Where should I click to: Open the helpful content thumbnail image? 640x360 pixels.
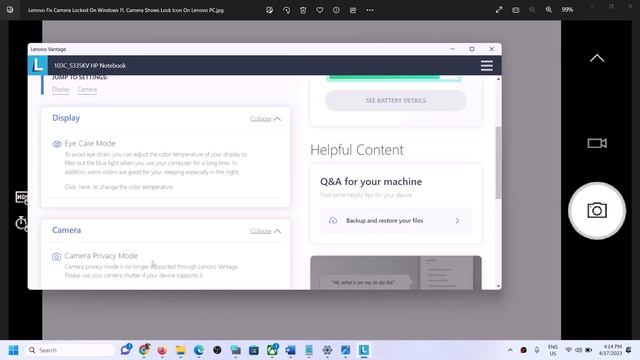[396, 273]
